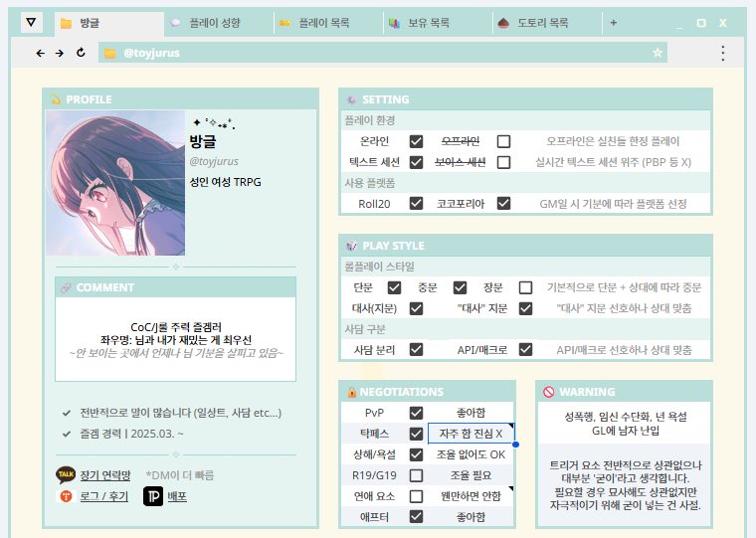Toggle the 사담 분리 checkbox
This screenshot has width=756, height=538.
[416, 349]
